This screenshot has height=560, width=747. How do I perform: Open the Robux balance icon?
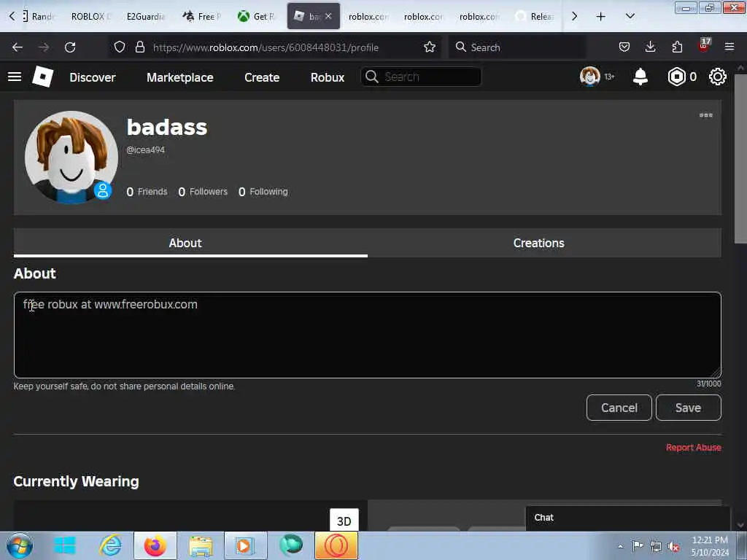(x=676, y=77)
